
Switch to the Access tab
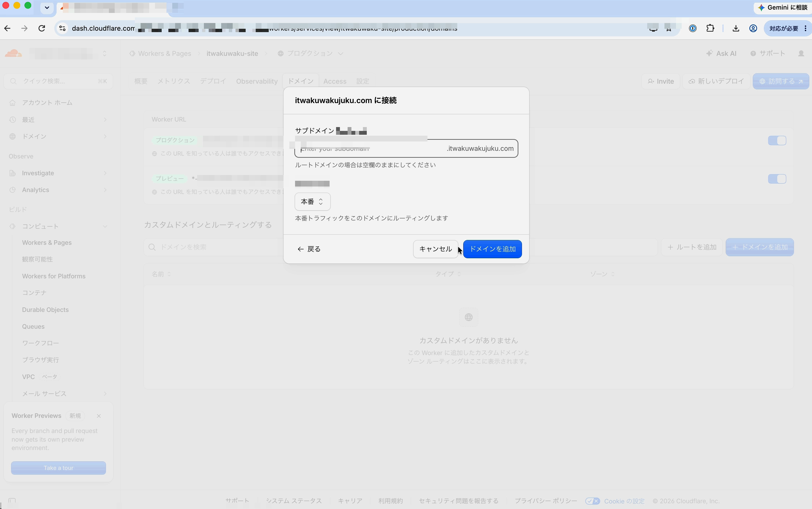(335, 81)
